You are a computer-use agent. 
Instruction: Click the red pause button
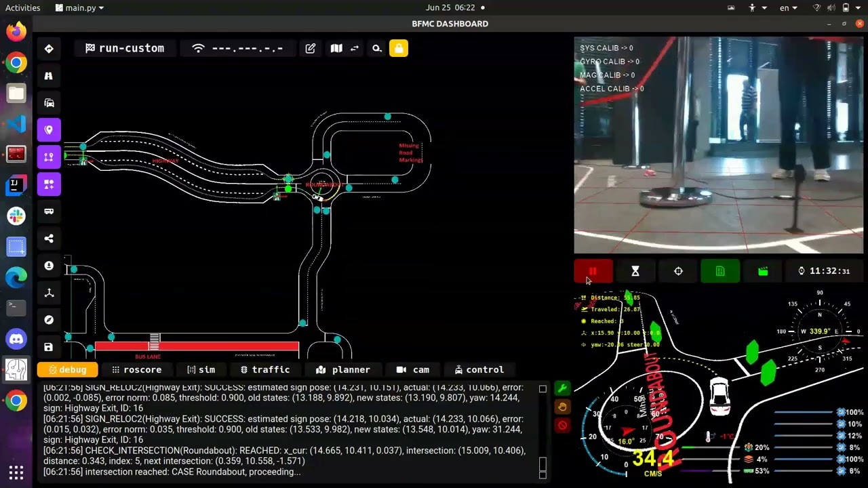(593, 271)
